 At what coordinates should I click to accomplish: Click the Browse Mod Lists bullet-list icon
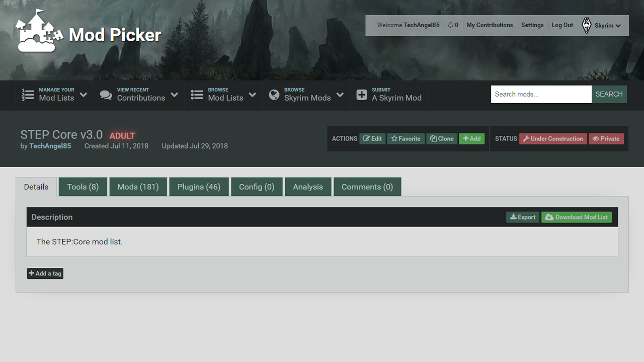197,95
